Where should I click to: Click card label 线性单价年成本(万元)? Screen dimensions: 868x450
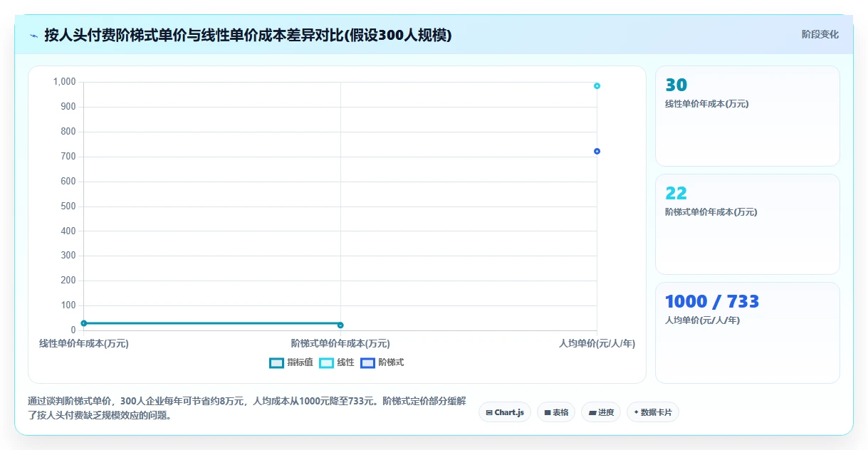pyautogui.click(x=706, y=104)
